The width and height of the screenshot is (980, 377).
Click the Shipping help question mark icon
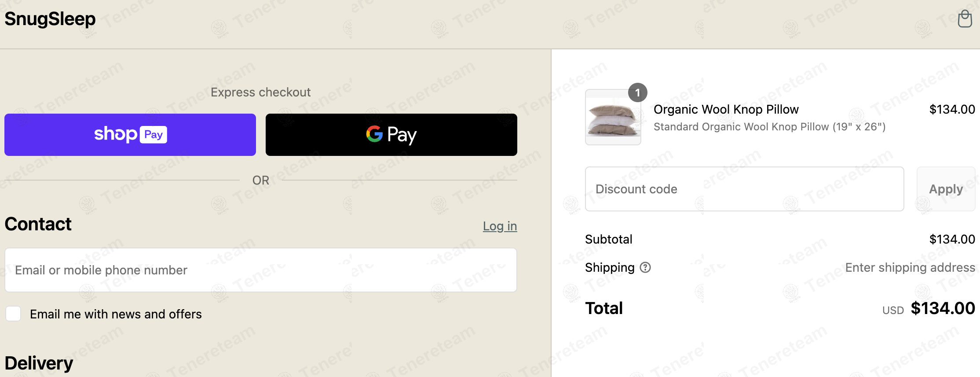tap(645, 267)
